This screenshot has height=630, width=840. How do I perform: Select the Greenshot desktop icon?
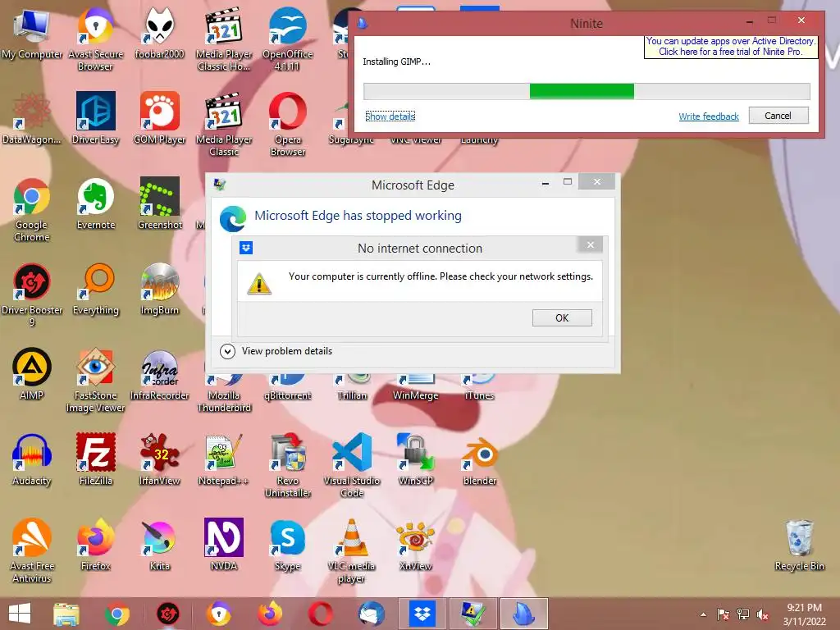[x=160, y=203]
